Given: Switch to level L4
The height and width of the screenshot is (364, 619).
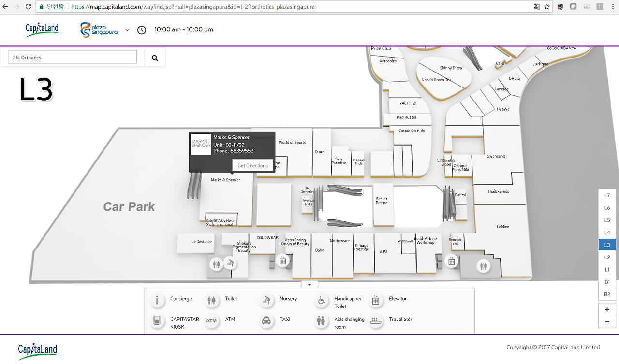Looking at the screenshot, I should point(607,233).
